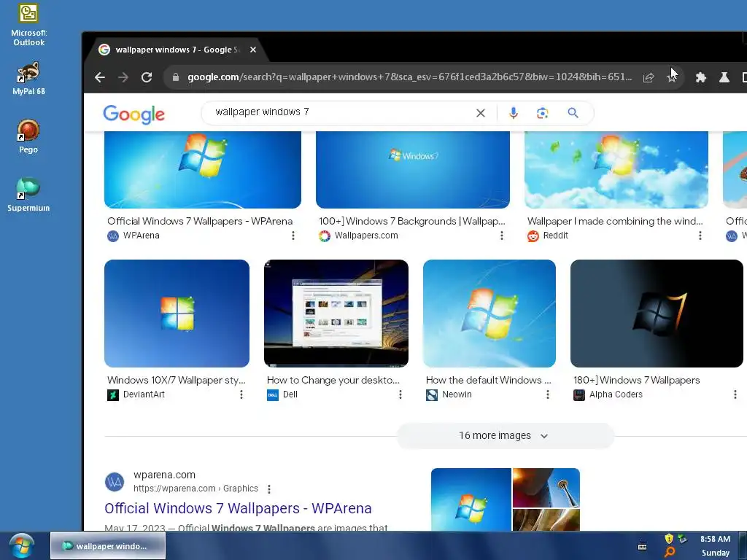The height and width of the screenshot is (560, 747).
Task: Submit search with the magnifier icon
Action: click(573, 113)
